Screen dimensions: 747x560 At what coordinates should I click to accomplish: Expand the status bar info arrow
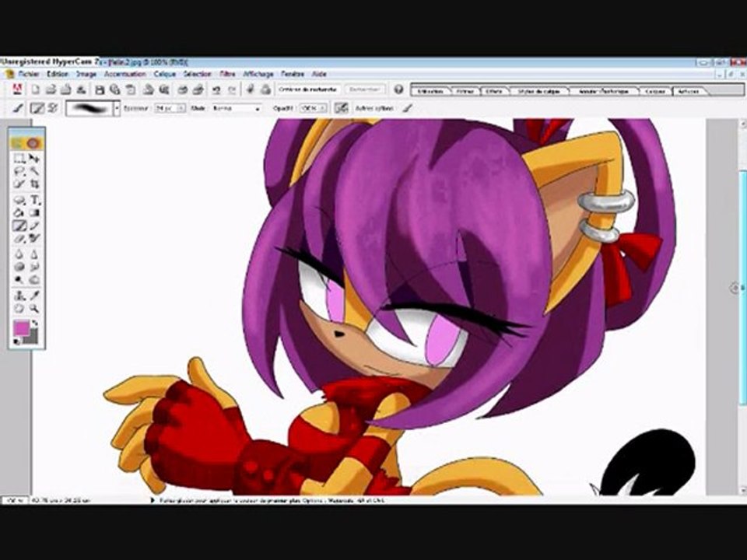point(153,500)
